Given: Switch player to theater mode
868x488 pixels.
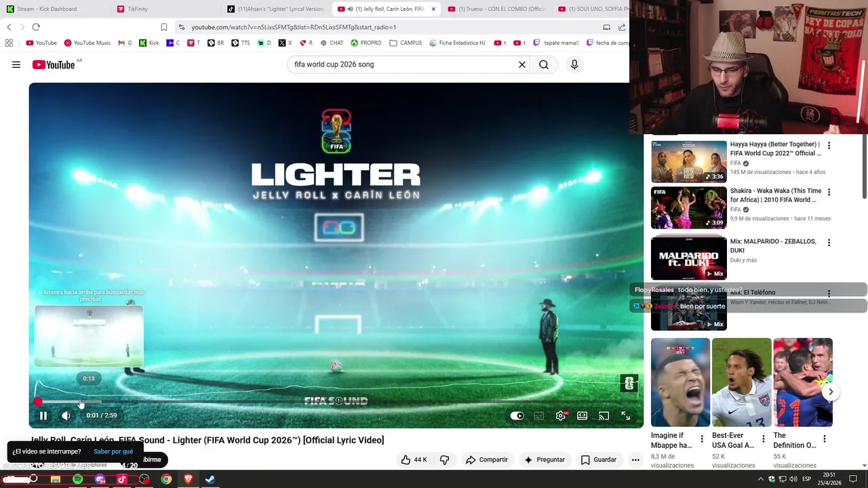Looking at the screenshot, I should click(x=582, y=415).
